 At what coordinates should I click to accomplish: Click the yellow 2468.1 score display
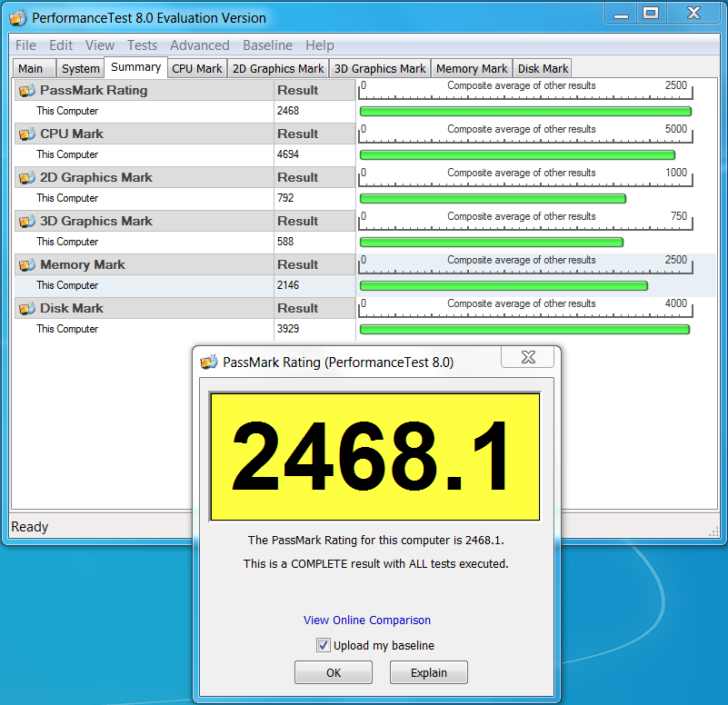[x=375, y=457]
